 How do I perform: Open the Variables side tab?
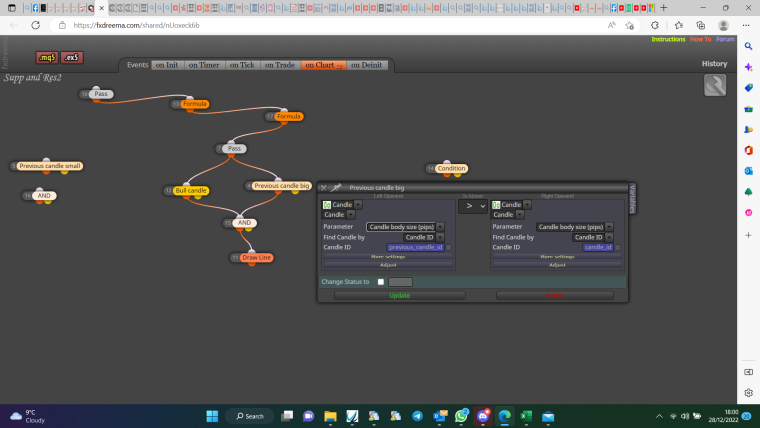[x=632, y=198]
